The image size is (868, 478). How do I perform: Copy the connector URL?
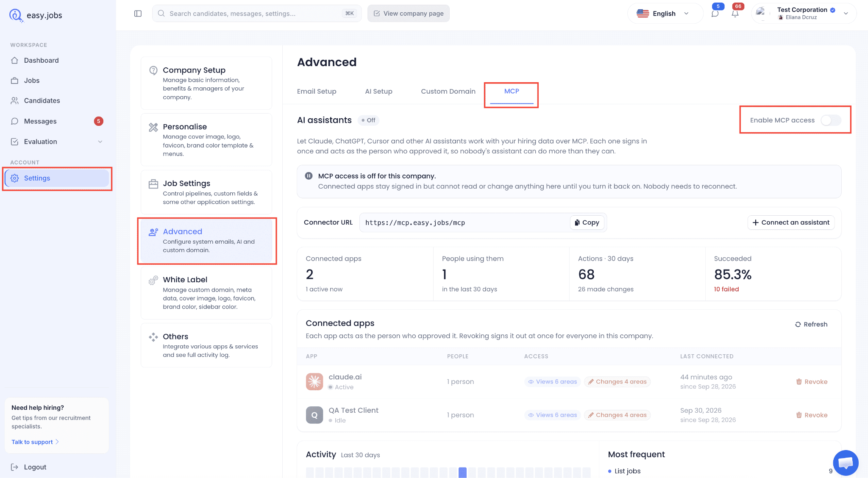click(587, 222)
